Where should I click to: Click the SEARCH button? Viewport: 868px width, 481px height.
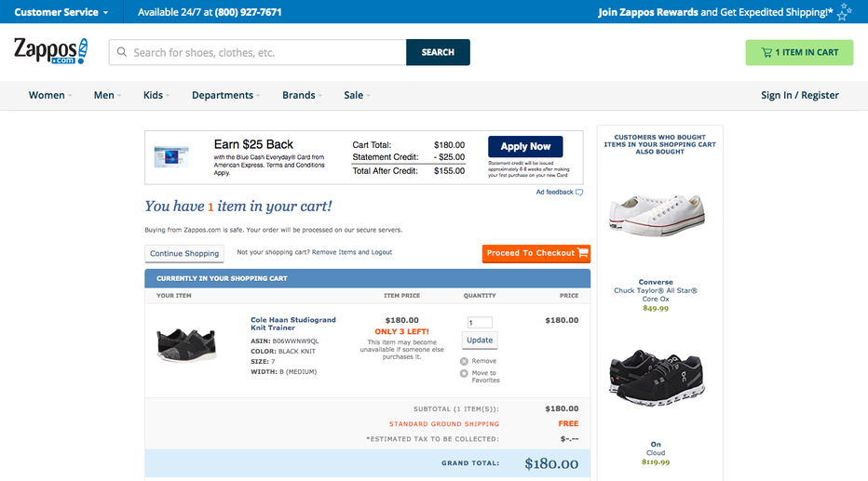pos(438,52)
